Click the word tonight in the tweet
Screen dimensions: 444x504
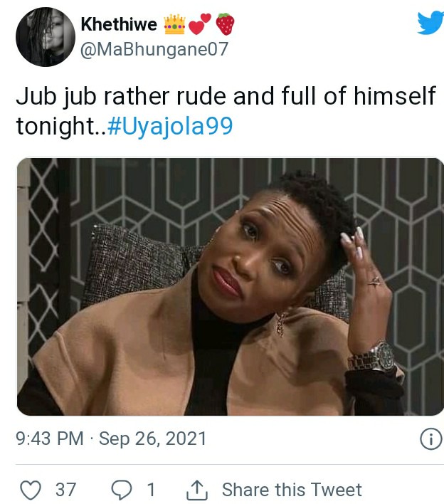coord(55,126)
